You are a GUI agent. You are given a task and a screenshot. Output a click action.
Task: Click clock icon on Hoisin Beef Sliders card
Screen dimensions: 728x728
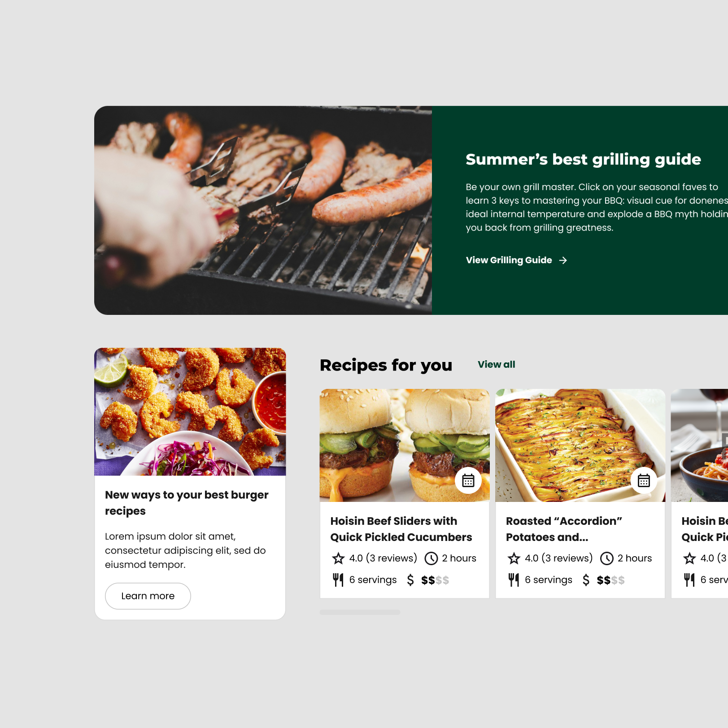(x=431, y=558)
